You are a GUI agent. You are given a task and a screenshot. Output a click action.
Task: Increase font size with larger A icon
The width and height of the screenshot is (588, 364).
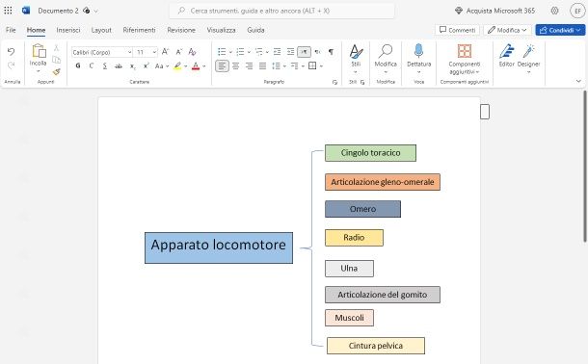tap(165, 52)
